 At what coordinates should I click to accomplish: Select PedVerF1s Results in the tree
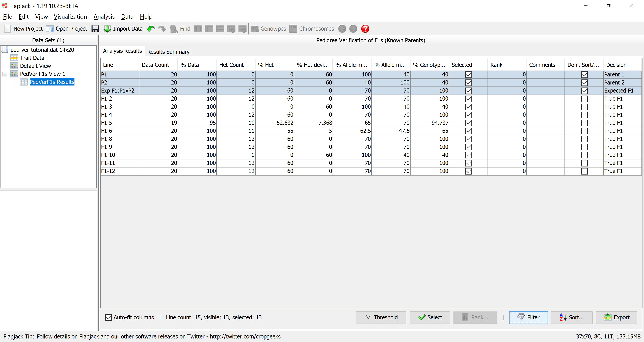[52, 82]
